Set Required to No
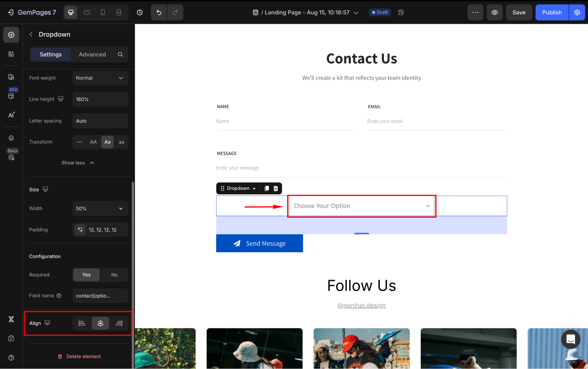Viewport: 588px width, 369px height. click(114, 275)
